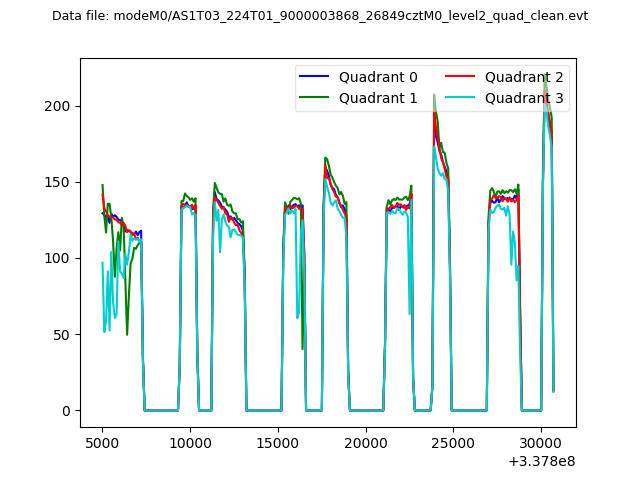Click the 30000 x-axis tick label
This screenshot has width=640, height=480.
[540, 442]
